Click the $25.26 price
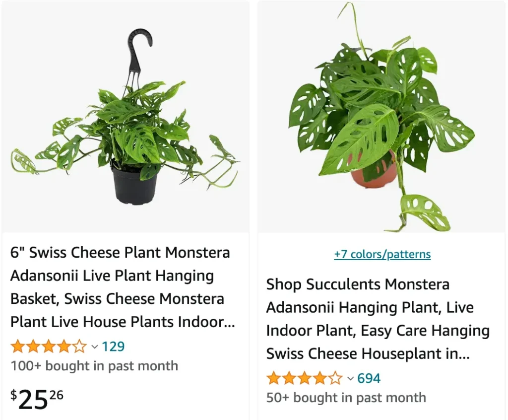508x420 pixels. point(37,399)
